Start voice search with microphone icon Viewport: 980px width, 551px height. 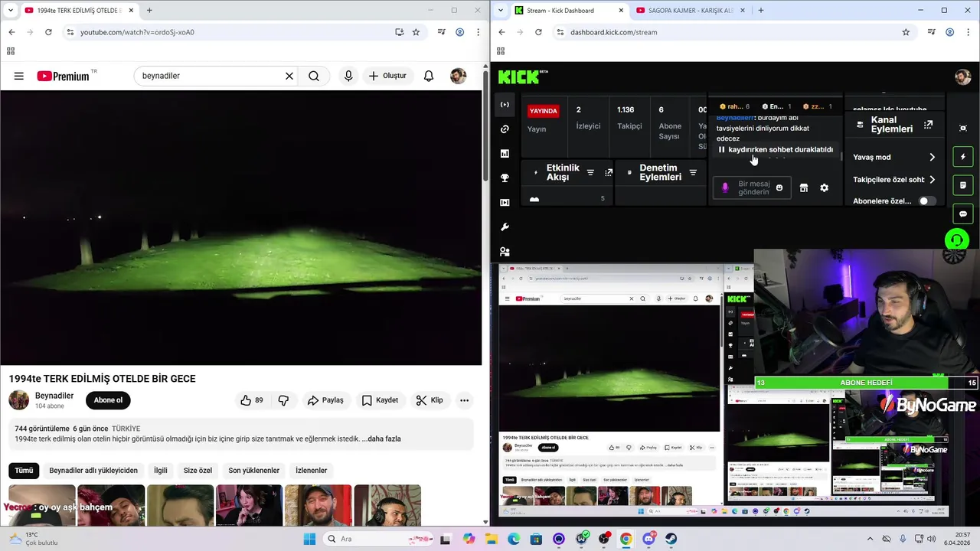click(x=348, y=76)
